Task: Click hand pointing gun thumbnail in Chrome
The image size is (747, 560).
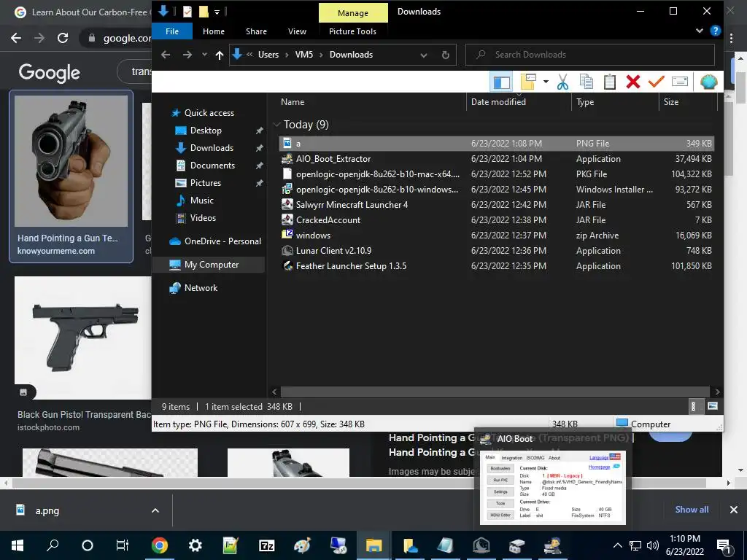Action: coord(71,161)
